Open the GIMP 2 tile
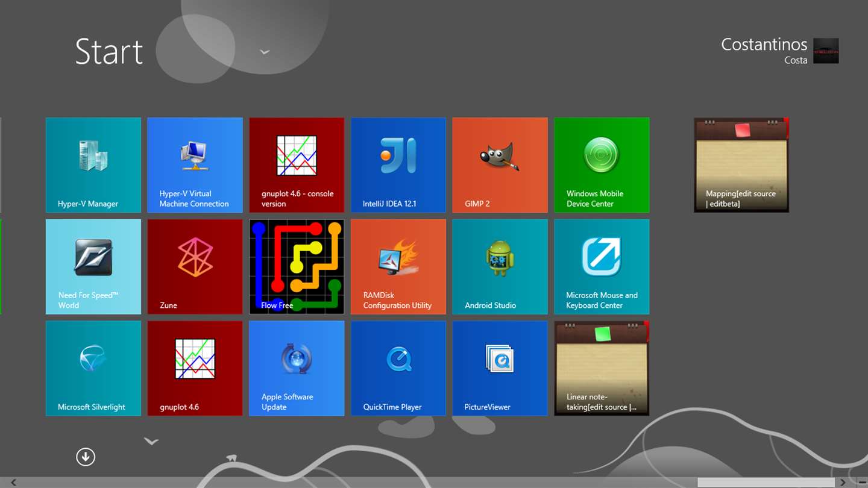The image size is (868, 488). 500,165
